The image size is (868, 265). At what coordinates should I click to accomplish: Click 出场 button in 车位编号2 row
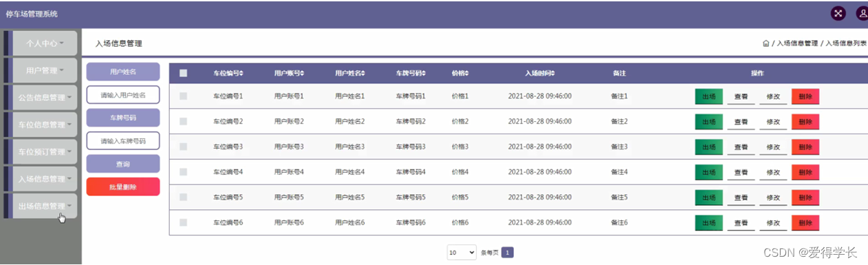tap(708, 121)
